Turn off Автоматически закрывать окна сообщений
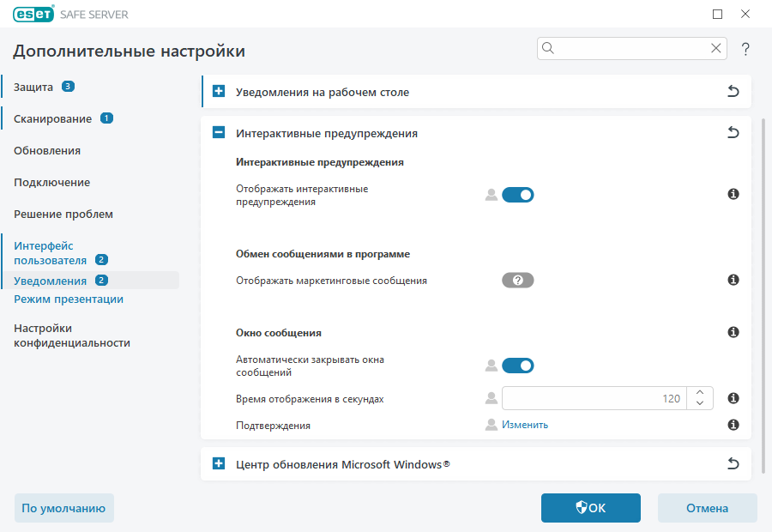 click(518, 365)
